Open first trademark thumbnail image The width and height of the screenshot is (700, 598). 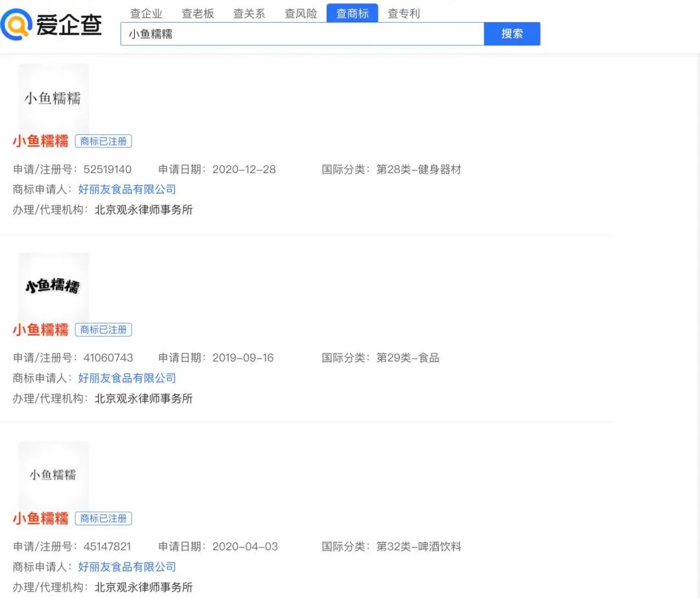tap(53, 99)
